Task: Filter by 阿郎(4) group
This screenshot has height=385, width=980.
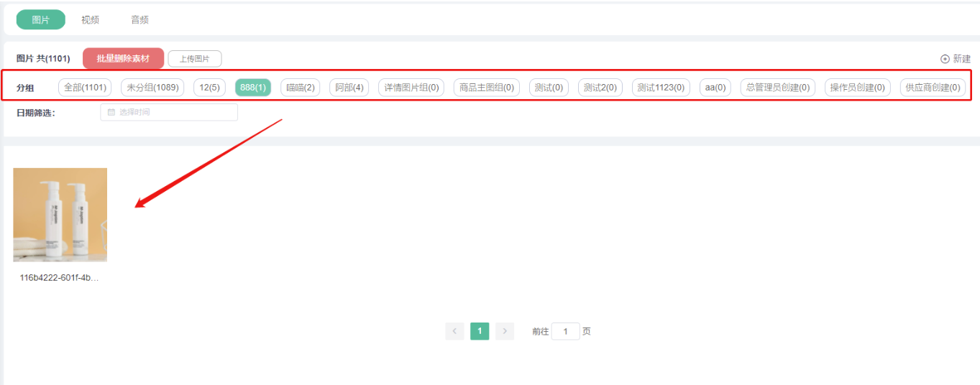Action: pyautogui.click(x=349, y=88)
